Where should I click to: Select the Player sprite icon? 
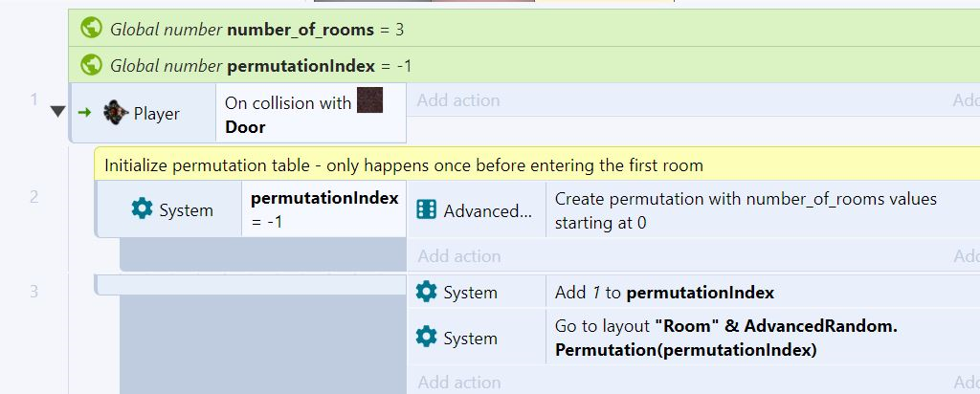point(116,113)
